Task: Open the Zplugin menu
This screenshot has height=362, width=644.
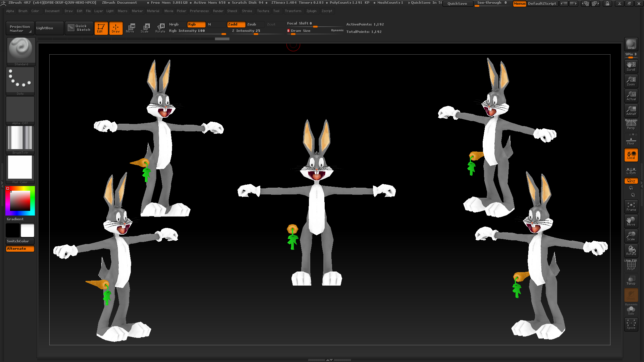Action: 311,11
